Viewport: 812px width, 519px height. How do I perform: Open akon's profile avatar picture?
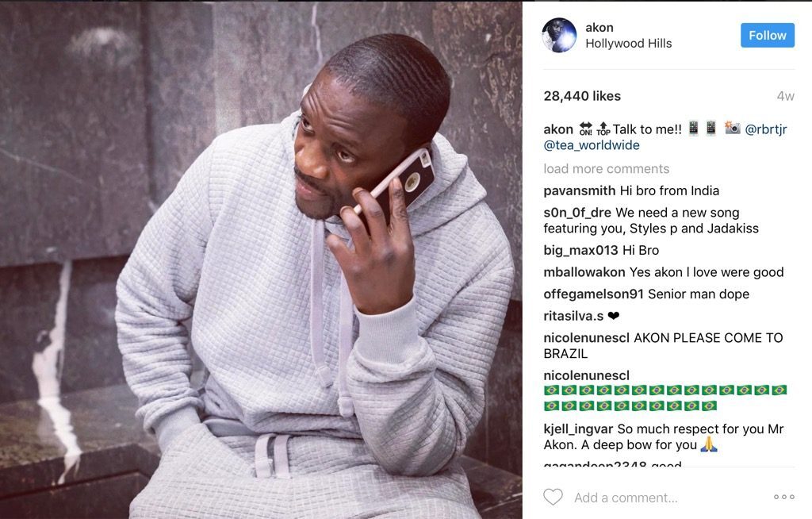559,35
